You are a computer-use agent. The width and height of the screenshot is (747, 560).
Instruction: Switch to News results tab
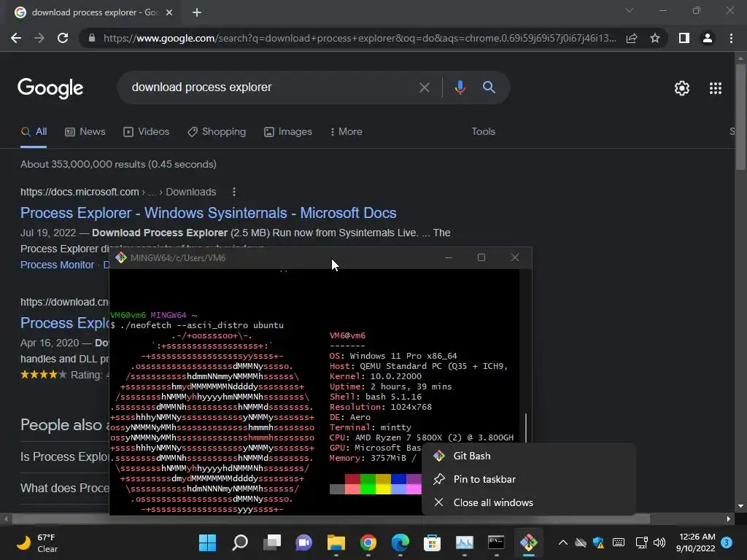click(x=85, y=132)
